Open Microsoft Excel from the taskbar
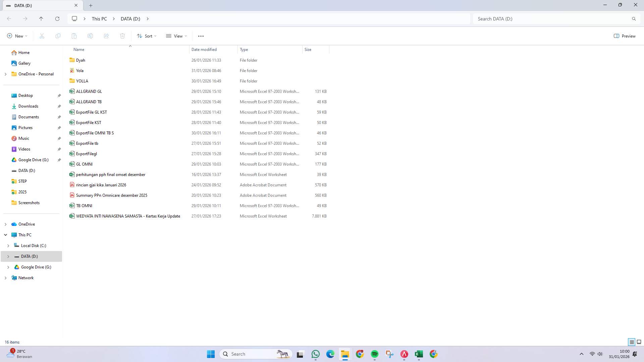Image resolution: width=644 pixels, height=362 pixels. (419, 354)
